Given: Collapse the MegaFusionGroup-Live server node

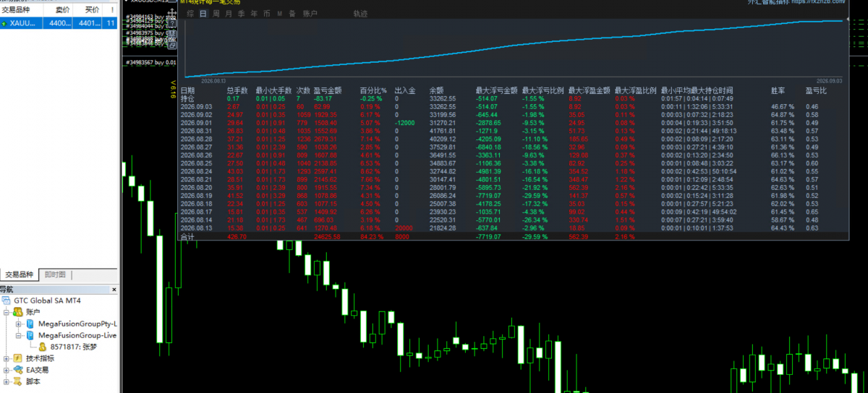Looking at the screenshot, I should tap(18, 335).
